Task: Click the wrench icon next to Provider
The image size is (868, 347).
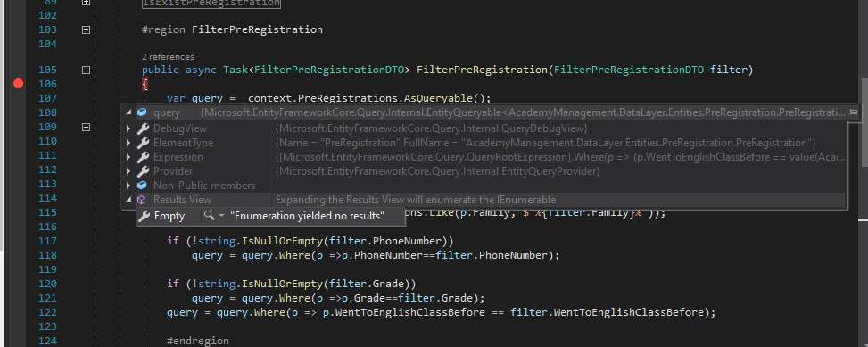Action: click(142, 171)
